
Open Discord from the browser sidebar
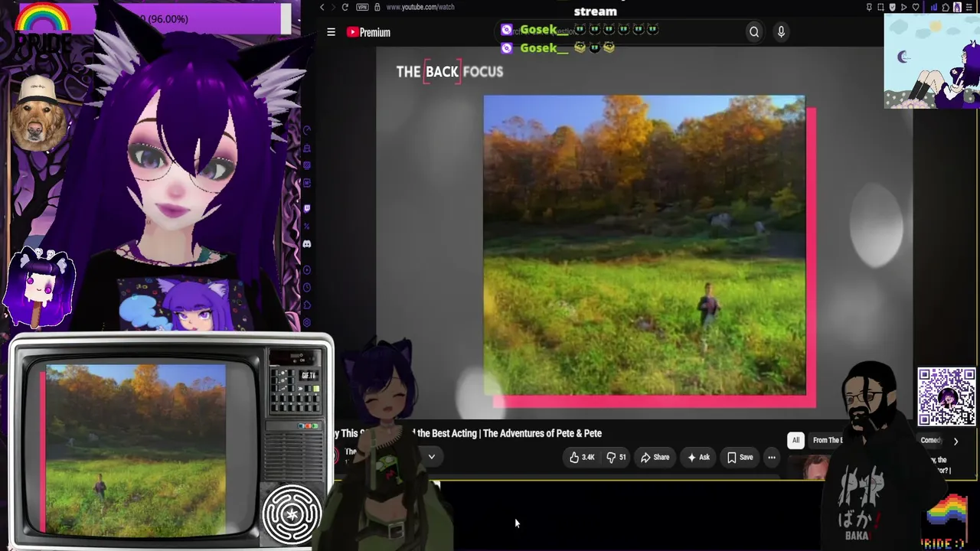click(x=307, y=244)
